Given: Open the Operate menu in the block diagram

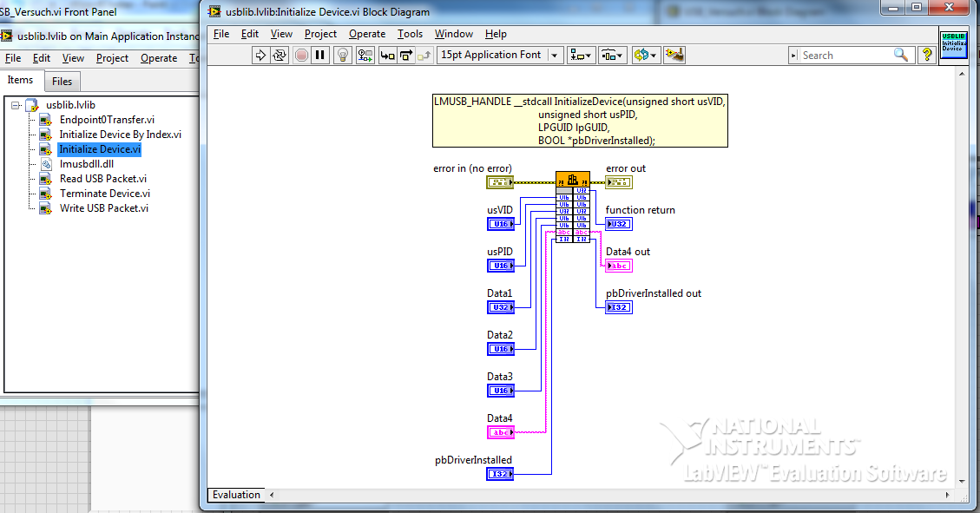Looking at the screenshot, I should coord(367,34).
